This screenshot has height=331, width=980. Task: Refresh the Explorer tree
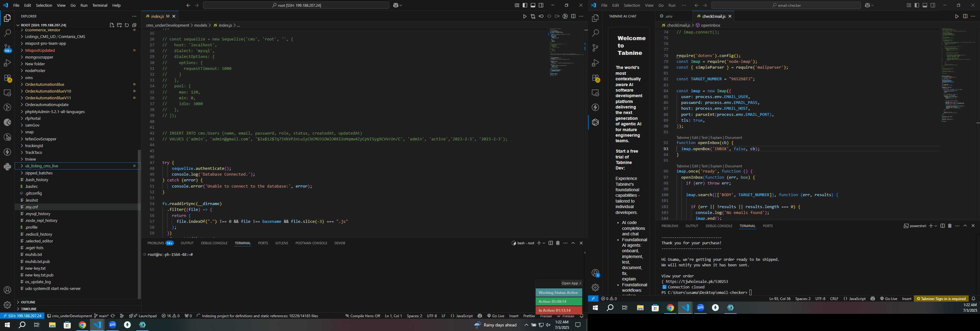pos(127,25)
